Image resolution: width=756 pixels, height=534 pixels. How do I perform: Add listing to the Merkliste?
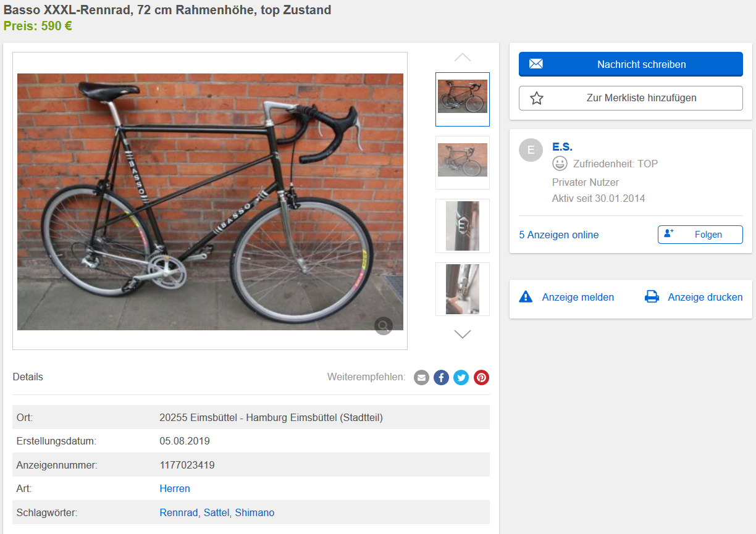pyautogui.click(x=630, y=98)
